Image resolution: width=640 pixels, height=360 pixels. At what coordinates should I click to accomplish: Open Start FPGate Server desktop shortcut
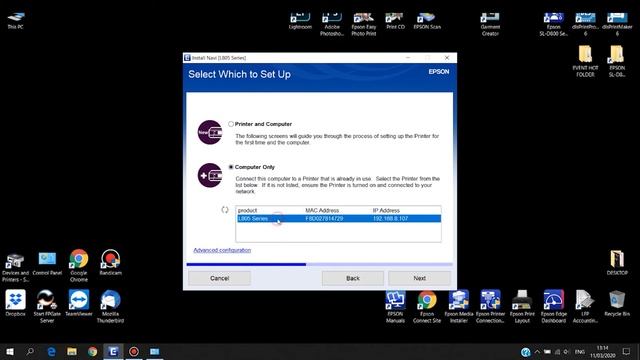tap(47, 307)
